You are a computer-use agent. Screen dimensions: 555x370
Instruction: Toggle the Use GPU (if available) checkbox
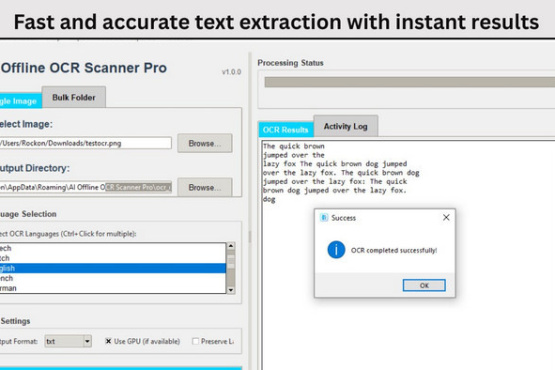[x=108, y=341]
